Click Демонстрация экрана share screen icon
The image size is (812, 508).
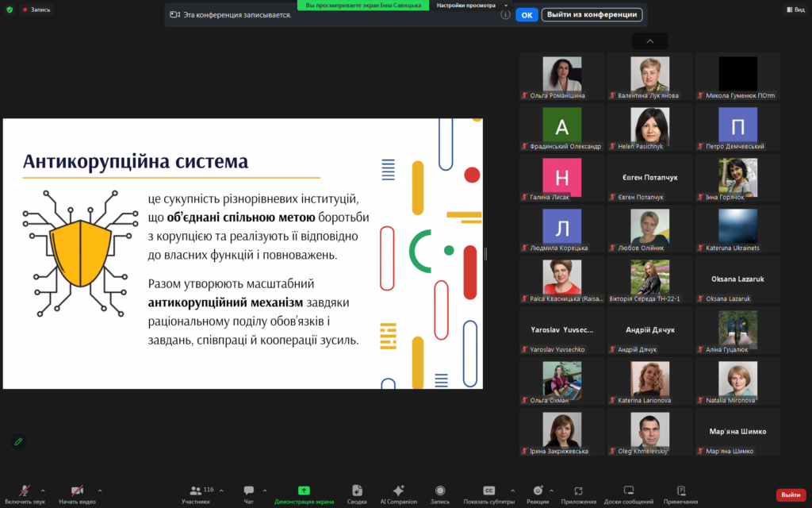pyautogui.click(x=304, y=491)
